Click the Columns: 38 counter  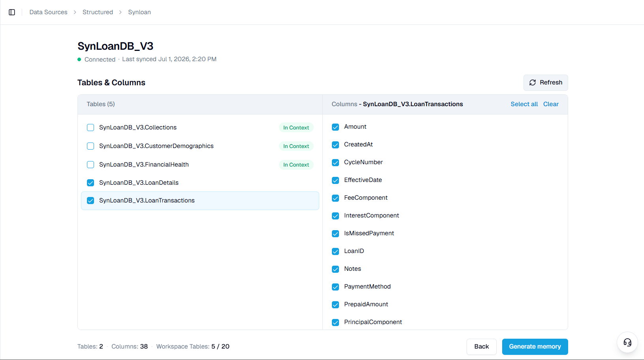(x=130, y=347)
